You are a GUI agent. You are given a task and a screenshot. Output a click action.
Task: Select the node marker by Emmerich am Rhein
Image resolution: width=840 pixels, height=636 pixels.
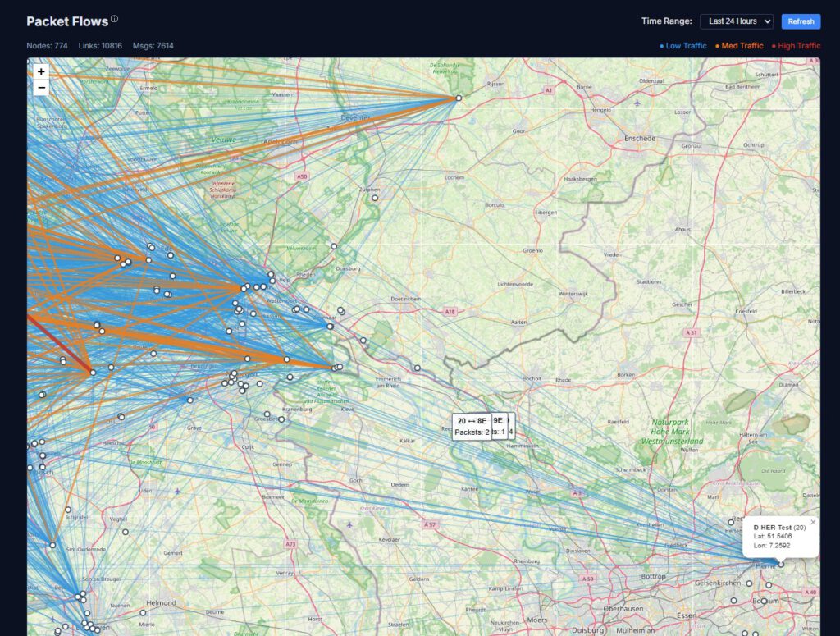[418, 368]
